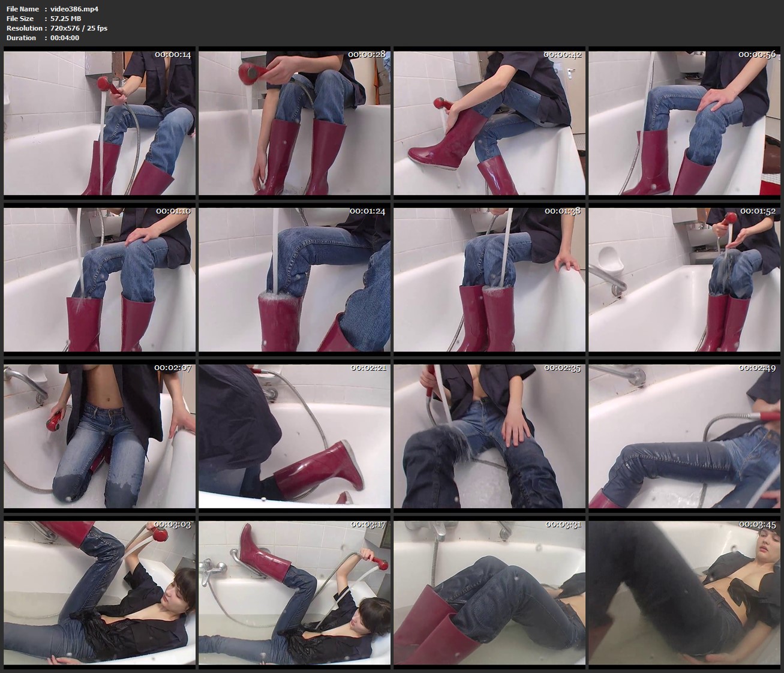Image resolution: width=784 pixels, height=673 pixels.
Task: Choose the frame marked 00:02:49
Action: click(684, 436)
